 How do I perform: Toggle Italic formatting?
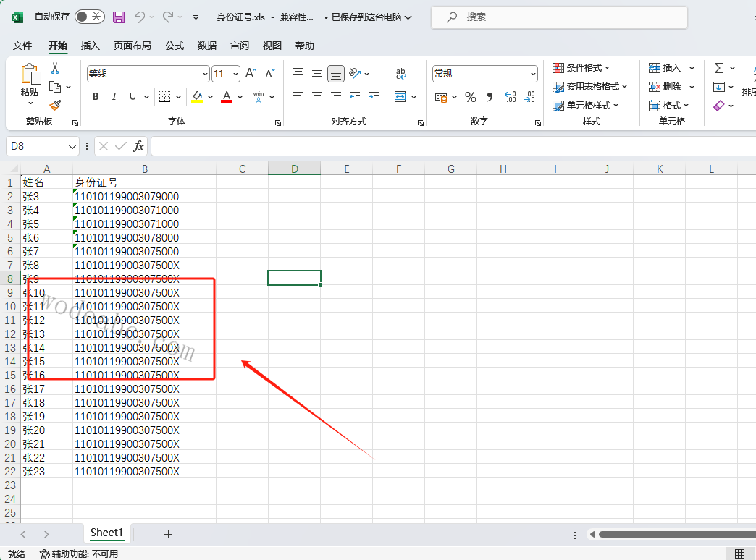(x=114, y=97)
